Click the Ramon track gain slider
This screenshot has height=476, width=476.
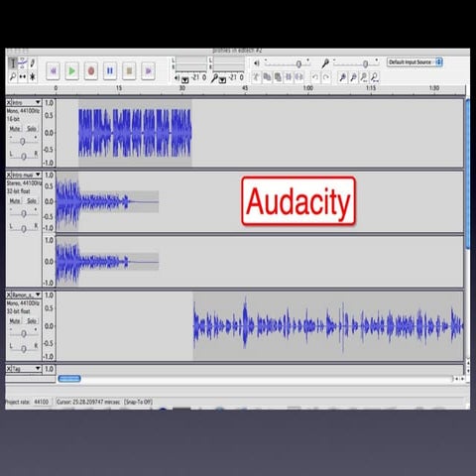pos(23,333)
